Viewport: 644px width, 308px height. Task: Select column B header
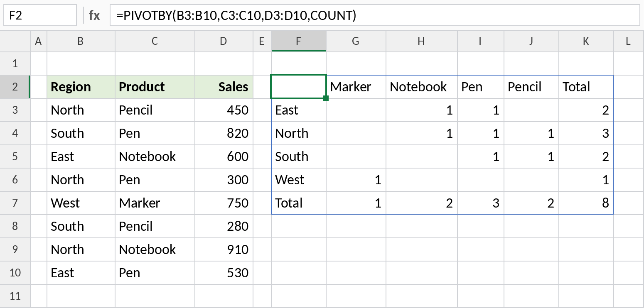(81, 41)
